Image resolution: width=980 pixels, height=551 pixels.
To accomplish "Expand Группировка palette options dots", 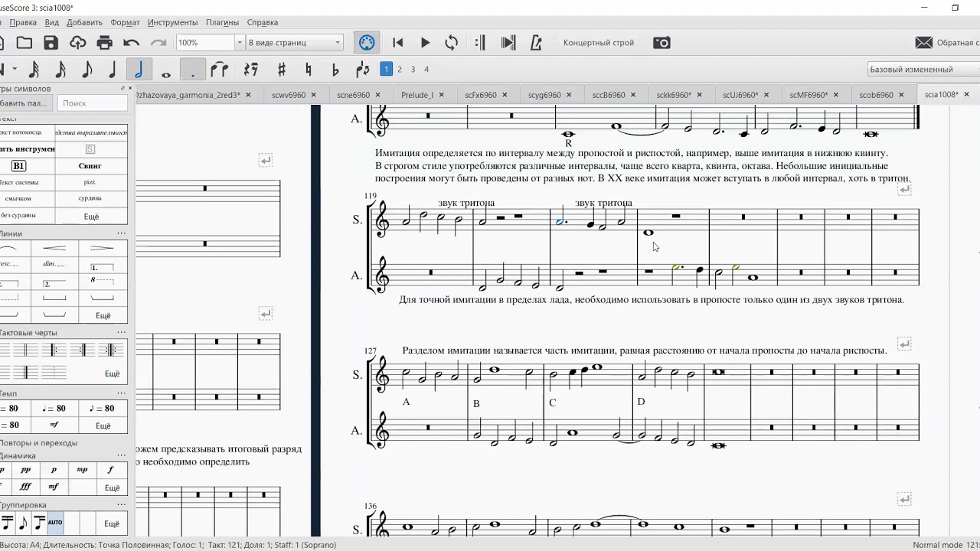I will 121,504.
